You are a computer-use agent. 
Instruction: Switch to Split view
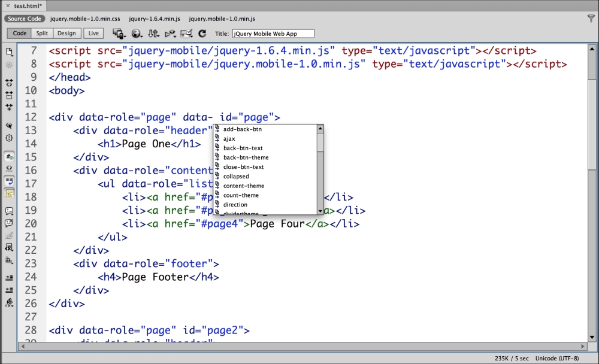(42, 34)
